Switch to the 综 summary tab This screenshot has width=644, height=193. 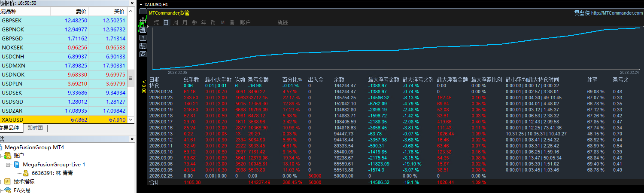click(x=156, y=22)
